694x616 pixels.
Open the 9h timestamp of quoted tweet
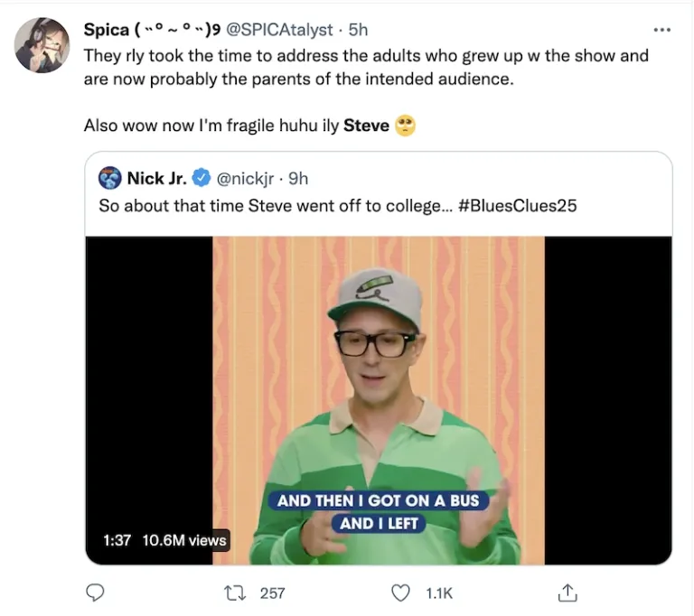(x=298, y=178)
